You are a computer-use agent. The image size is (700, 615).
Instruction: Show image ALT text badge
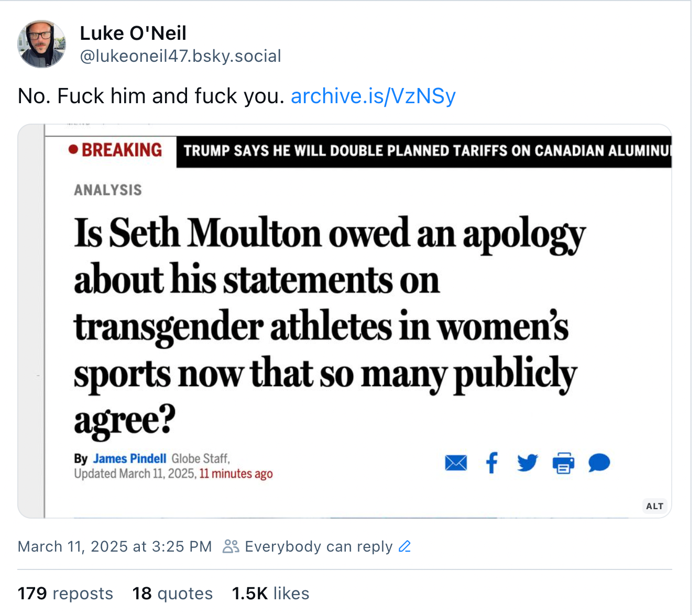coord(654,506)
